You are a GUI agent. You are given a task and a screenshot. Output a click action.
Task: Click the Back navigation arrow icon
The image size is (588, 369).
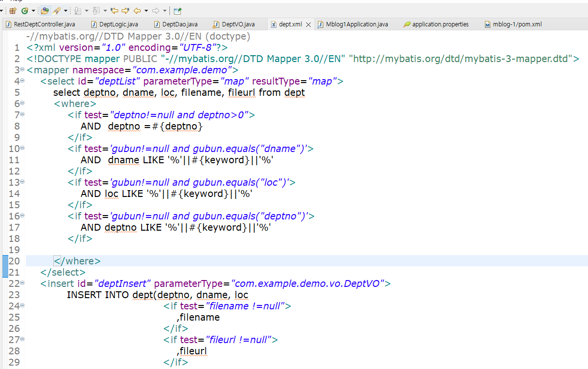click(137, 11)
